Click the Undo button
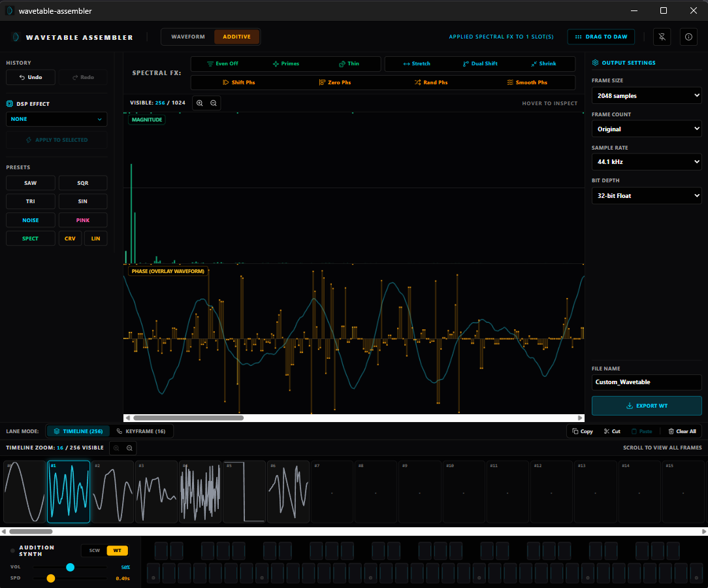 [x=31, y=77]
